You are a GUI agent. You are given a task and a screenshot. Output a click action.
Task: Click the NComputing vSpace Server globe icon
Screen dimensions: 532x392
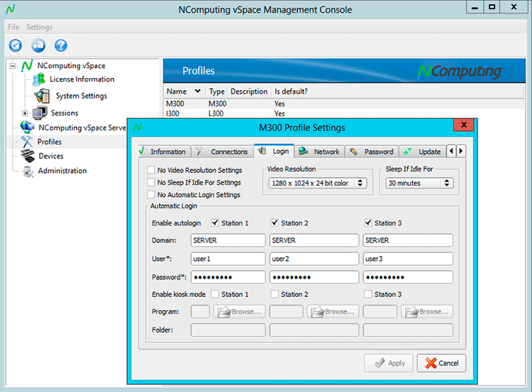27,128
